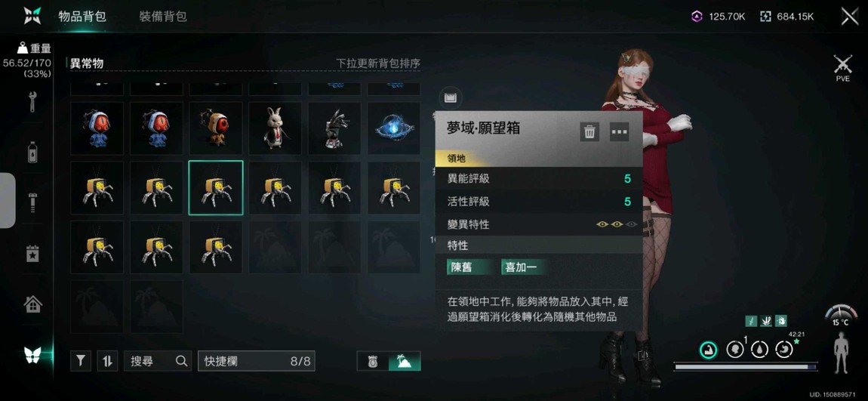Viewport: 868px width, 401px height.
Task: Select the butterfly deviant category in sidebar
Action: pos(32,354)
